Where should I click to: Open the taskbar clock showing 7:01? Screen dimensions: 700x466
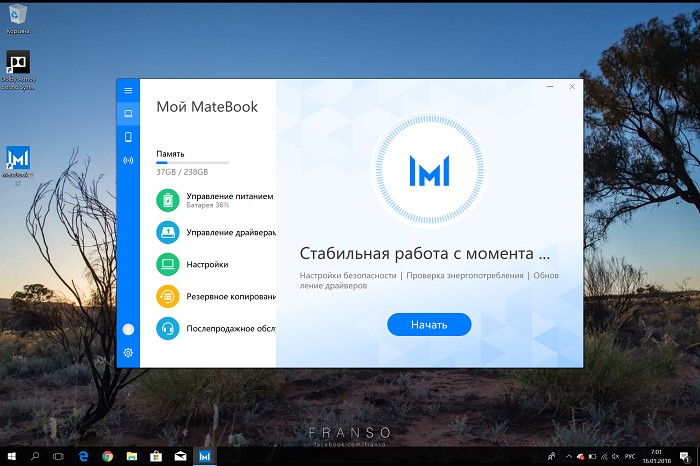pyautogui.click(x=656, y=456)
